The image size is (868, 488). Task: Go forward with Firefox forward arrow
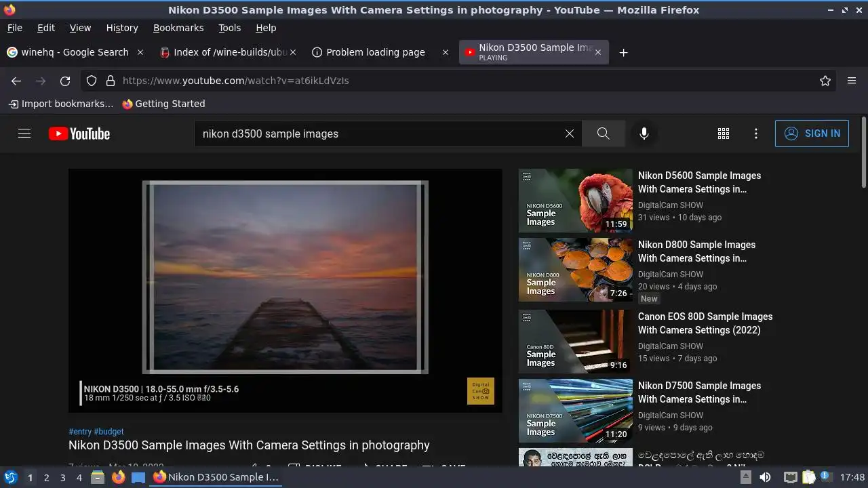click(x=41, y=81)
